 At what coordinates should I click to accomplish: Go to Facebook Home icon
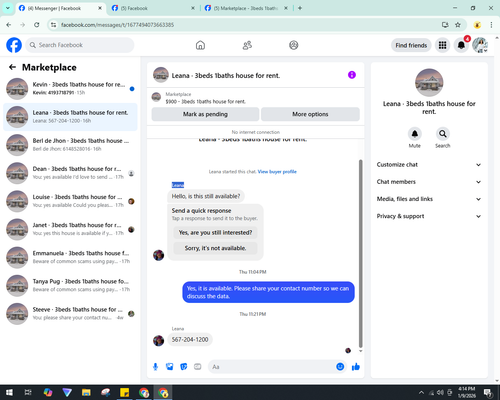pos(200,45)
